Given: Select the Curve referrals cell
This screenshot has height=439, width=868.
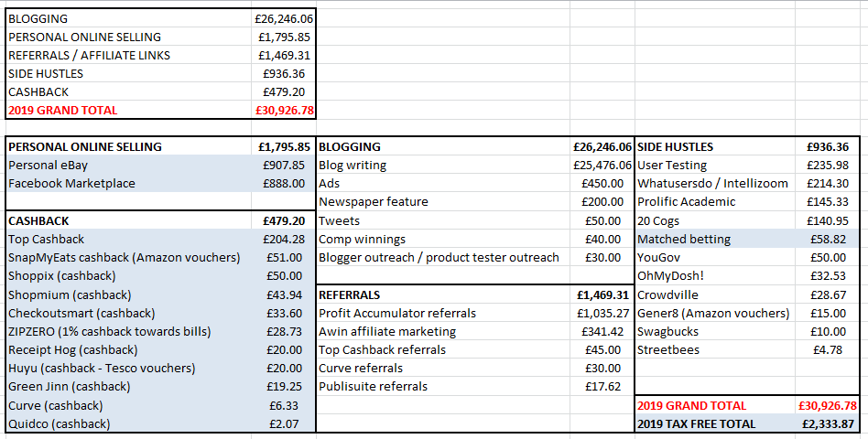Looking at the screenshot, I should (x=443, y=368).
